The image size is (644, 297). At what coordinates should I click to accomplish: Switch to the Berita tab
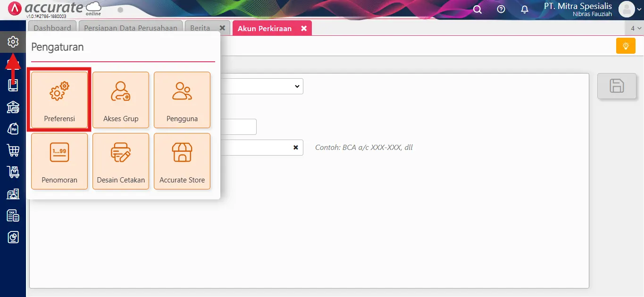tap(200, 28)
